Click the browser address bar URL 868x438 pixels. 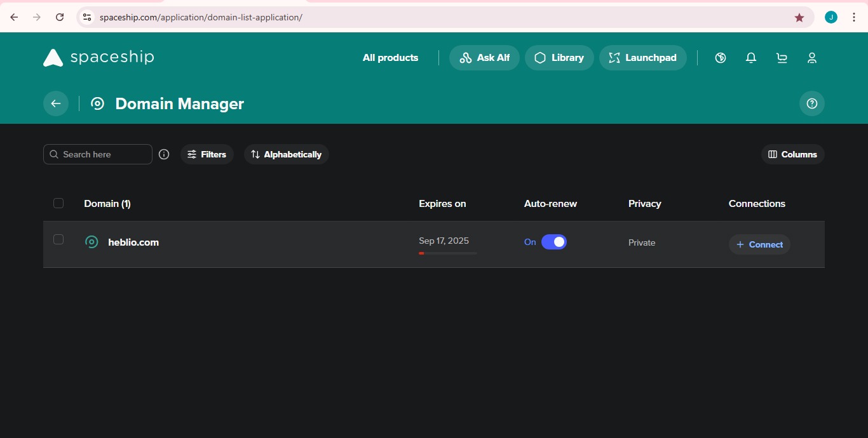tap(201, 17)
